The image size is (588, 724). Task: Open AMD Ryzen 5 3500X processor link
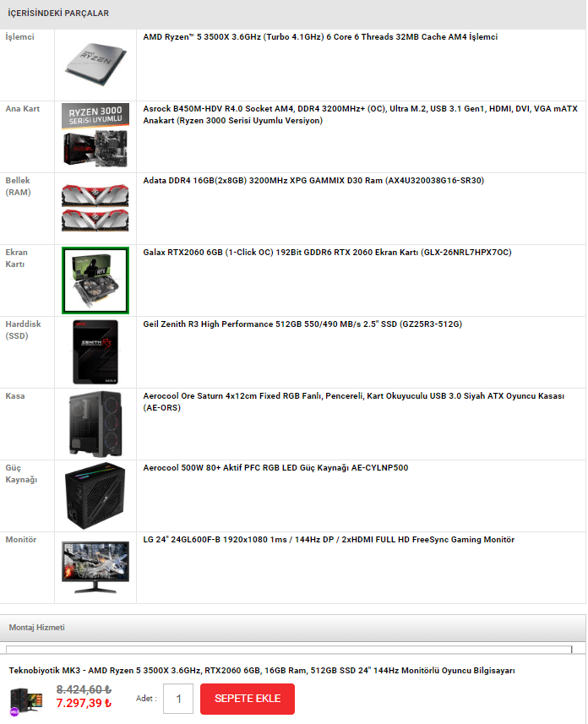point(320,37)
